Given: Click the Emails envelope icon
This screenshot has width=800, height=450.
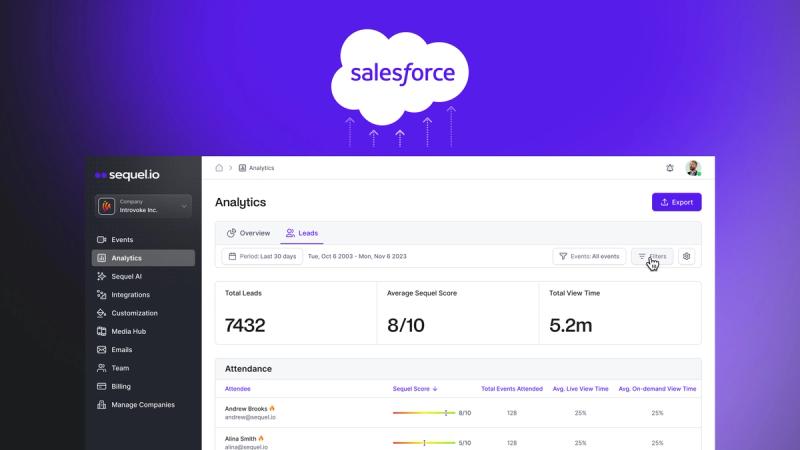Looking at the screenshot, I should [x=102, y=349].
